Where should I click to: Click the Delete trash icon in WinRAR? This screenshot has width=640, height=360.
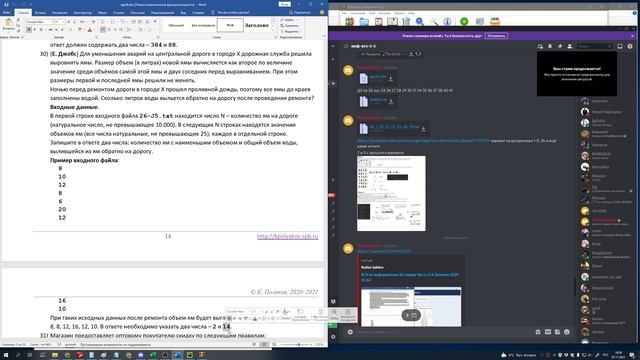coord(406,22)
